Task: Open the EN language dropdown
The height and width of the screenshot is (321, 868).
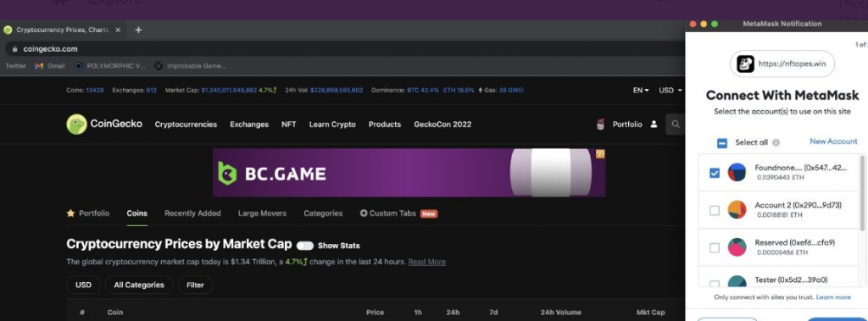Action: (641, 91)
